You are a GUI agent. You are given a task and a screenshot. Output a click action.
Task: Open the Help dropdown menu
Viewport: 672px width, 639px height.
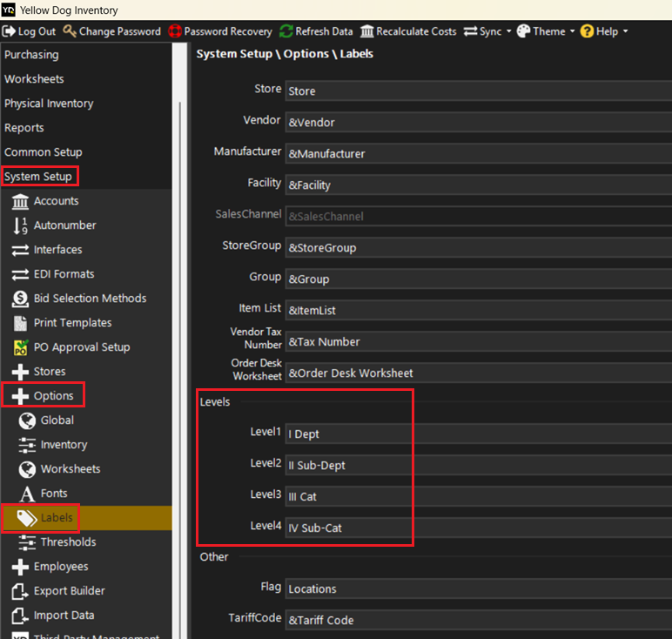(604, 31)
